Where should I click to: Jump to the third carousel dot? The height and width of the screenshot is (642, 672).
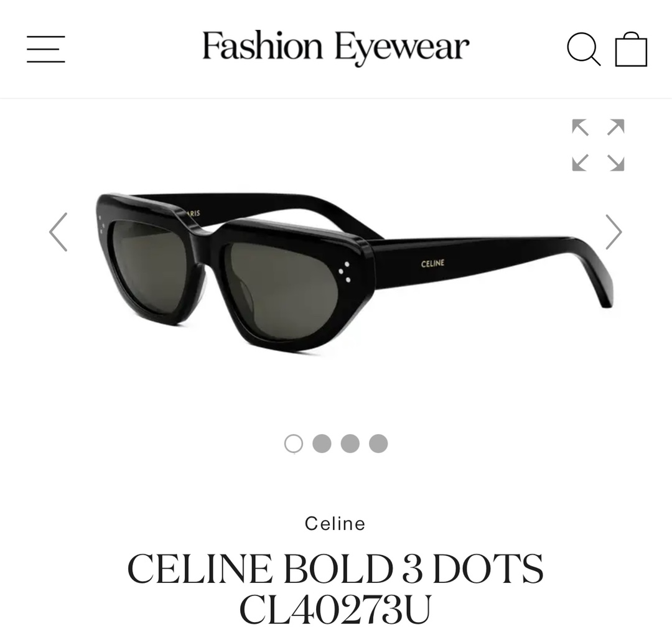click(x=350, y=444)
